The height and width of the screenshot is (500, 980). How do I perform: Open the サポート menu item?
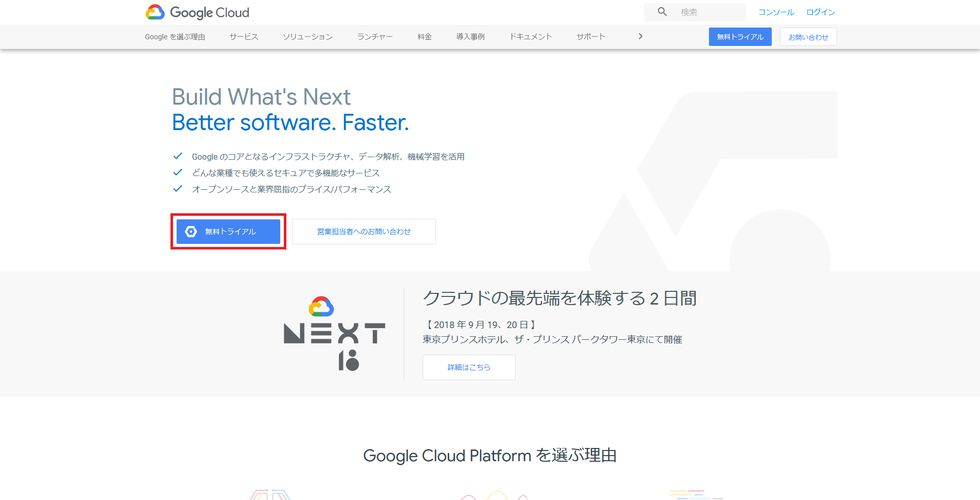(591, 37)
